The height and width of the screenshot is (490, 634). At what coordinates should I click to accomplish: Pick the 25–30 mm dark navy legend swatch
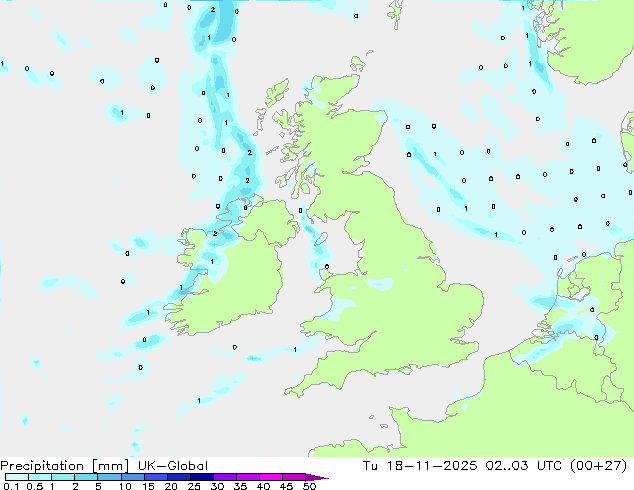click(202, 477)
